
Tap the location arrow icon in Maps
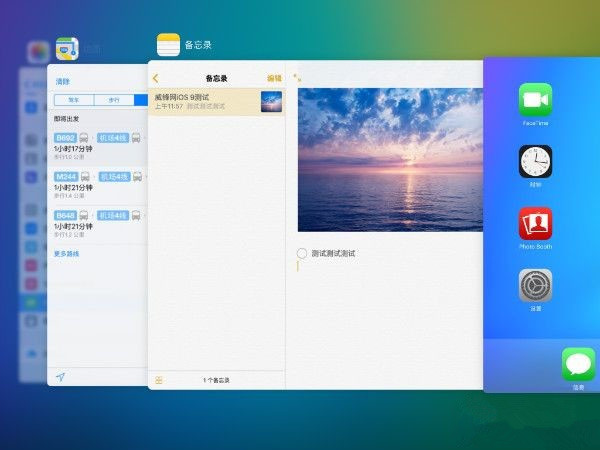(x=60, y=377)
